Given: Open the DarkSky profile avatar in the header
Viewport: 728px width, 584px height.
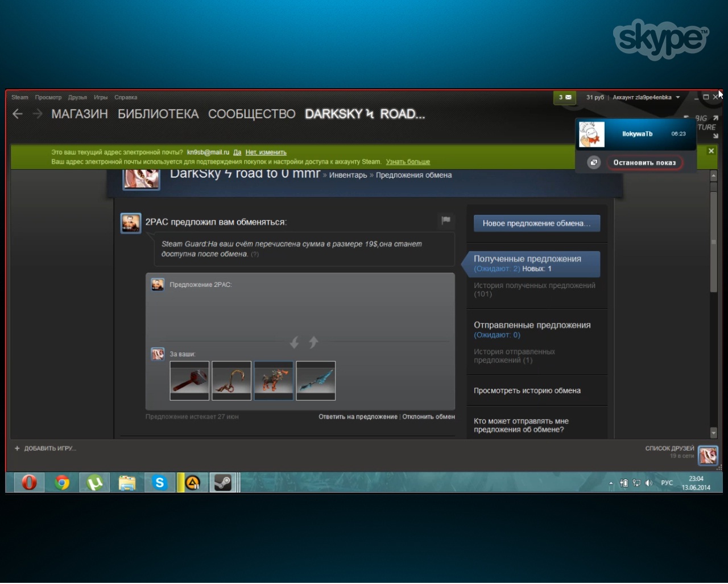Looking at the screenshot, I should click(142, 179).
